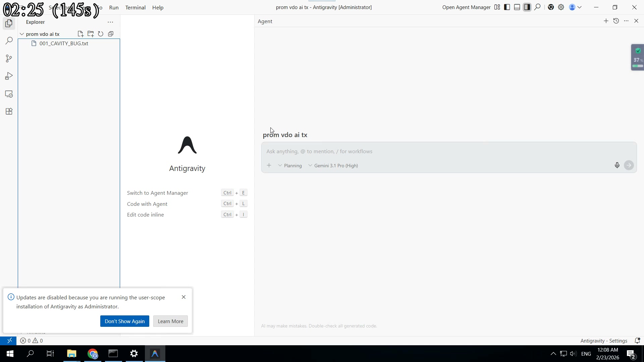The image size is (644, 362).
Task: Toggle the primary sidebar visibility
Action: (x=507, y=7)
